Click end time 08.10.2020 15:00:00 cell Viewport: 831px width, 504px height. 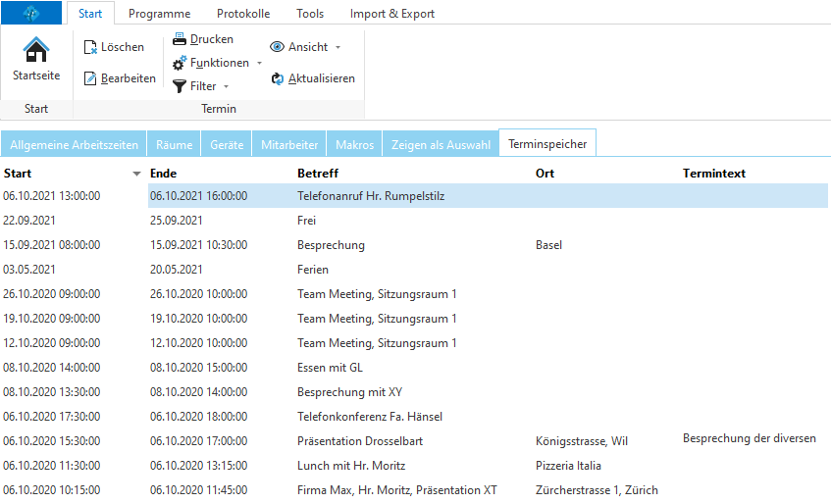[x=198, y=368]
